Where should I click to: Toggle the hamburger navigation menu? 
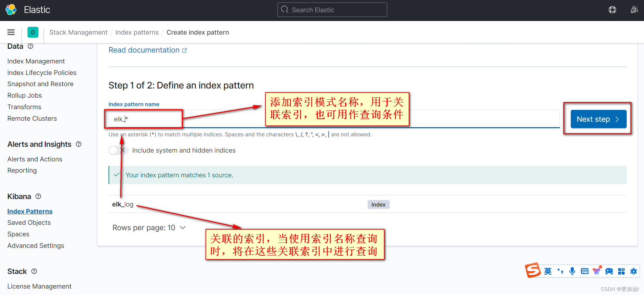pyautogui.click(x=11, y=32)
